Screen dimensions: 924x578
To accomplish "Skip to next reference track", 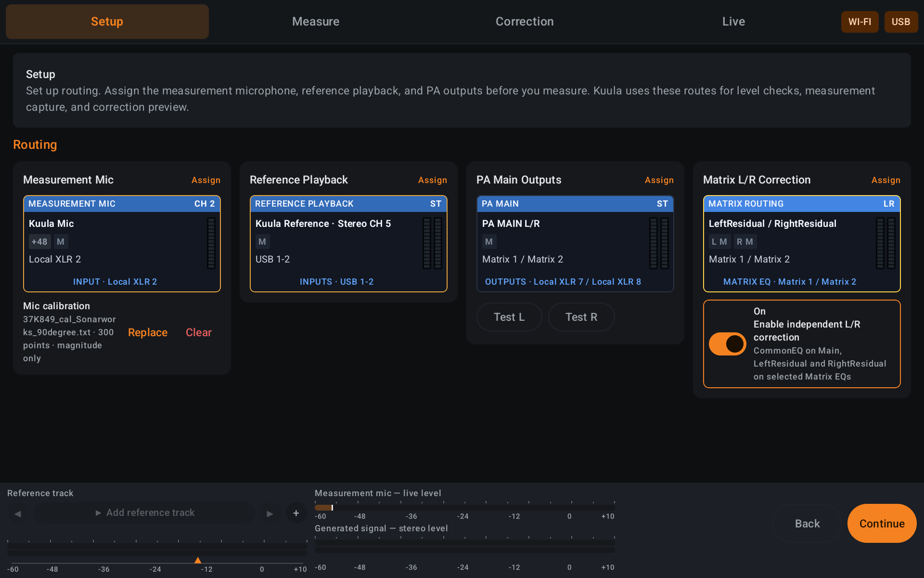I will click(x=270, y=513).
